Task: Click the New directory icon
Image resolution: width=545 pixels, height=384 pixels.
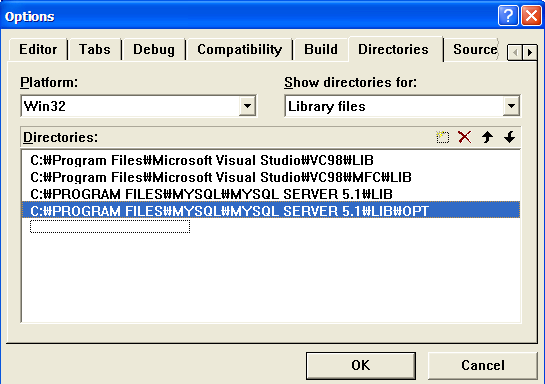Action: (442, 137)
